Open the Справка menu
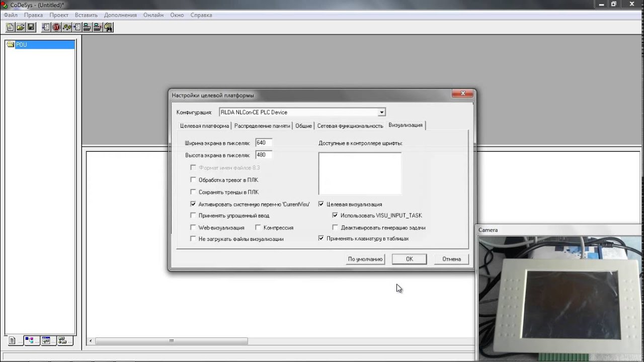644x362 pixels. click(x=201, y=15)
